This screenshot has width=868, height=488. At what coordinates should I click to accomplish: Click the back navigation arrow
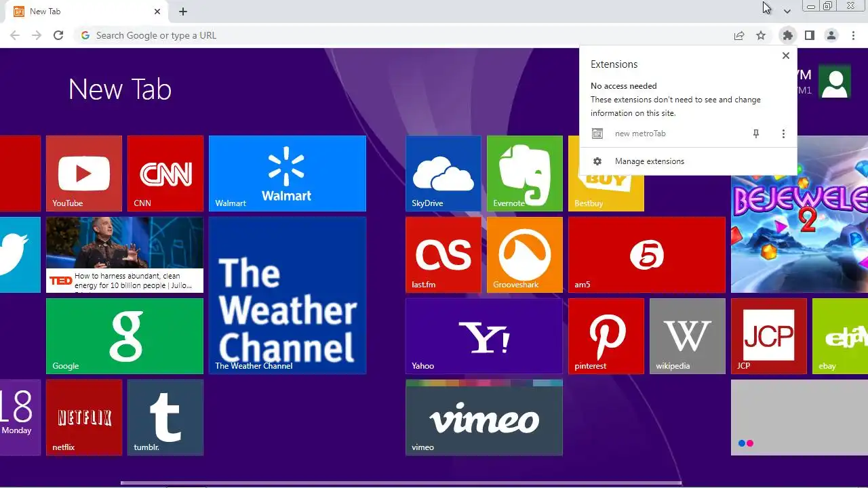15,35
